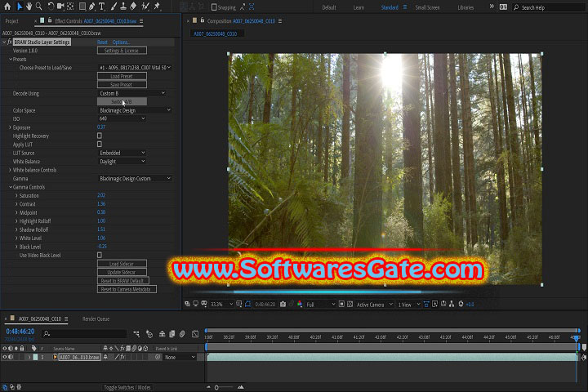Image resolution: width=588 pixels, height=392 pixels.
Task: Toggle the Use Video Black Level checkbox
Action: click(x=100, y=255)
